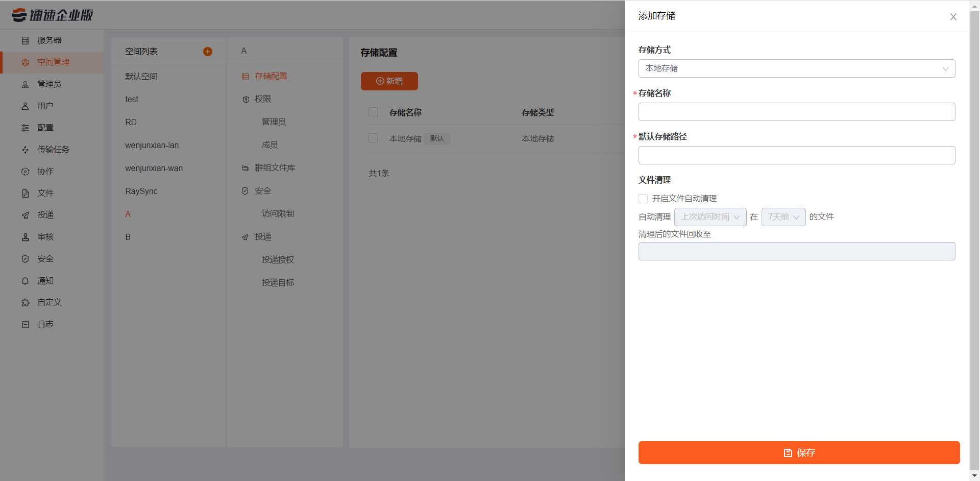
Task: Open the 群组文件库 menu item
Action: click(274, 167)
